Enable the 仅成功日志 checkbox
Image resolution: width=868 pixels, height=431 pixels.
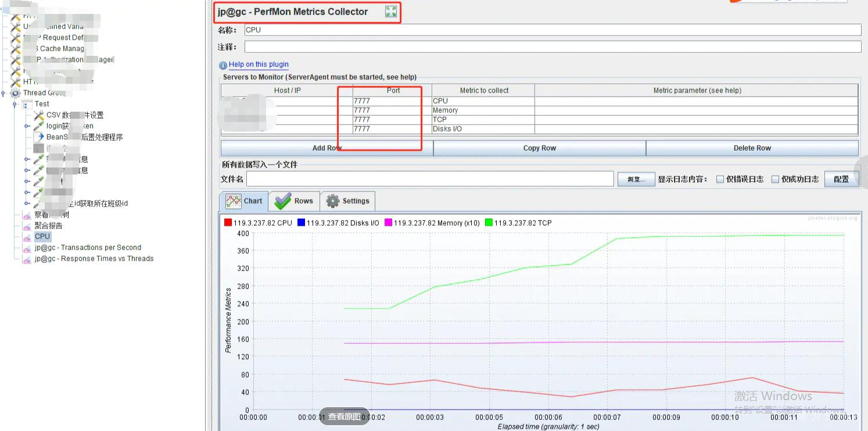(775, 179)
